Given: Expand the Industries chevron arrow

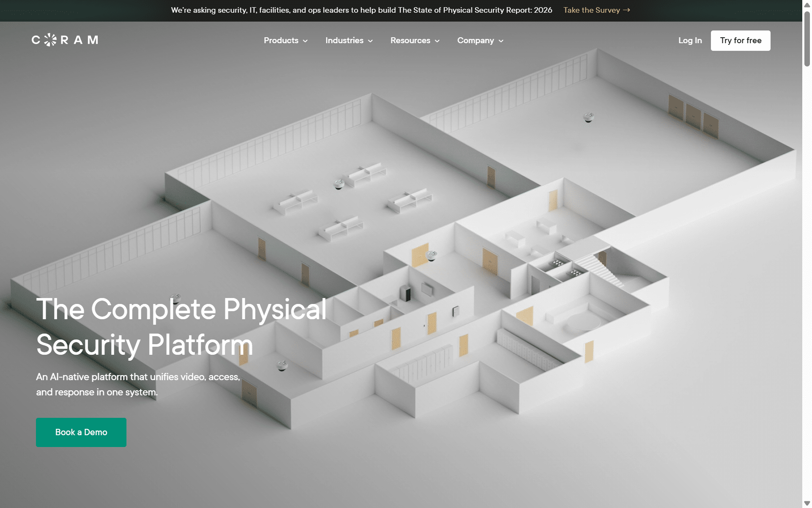Looking at the screenshot, I should [x=370, y=41].
